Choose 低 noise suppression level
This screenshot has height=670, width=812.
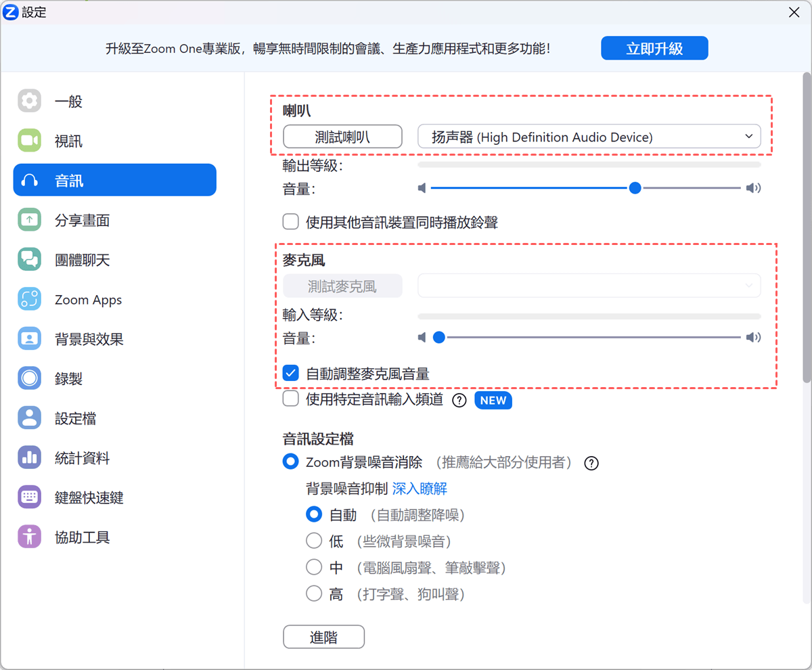coord(314,541)
